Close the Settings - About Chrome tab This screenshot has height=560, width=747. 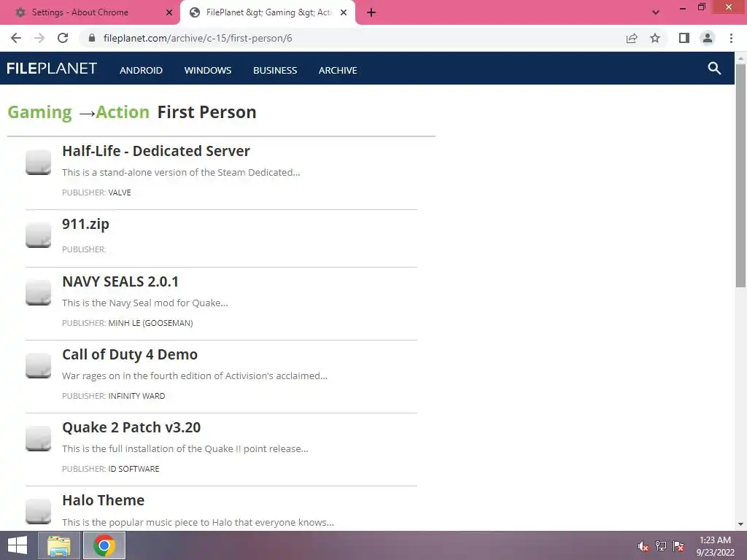(x=169, y=12)
